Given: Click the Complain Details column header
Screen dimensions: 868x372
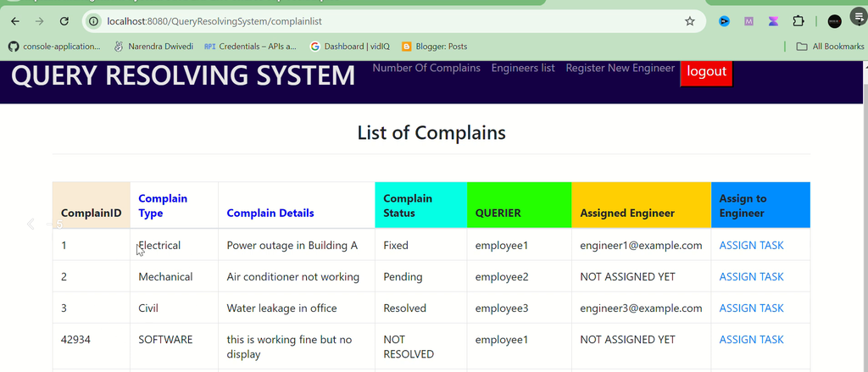Looking at the screenshot, I should [297, 205].
